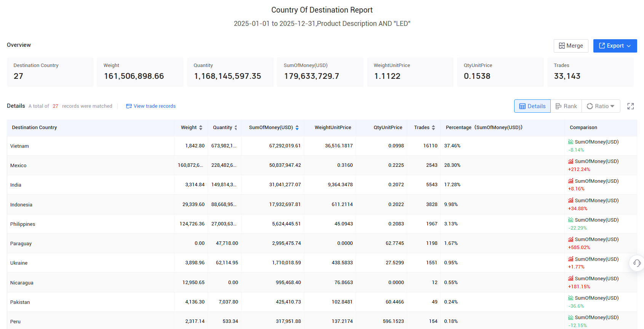Click Paraguay comparison chart icon

click(570, 239)
